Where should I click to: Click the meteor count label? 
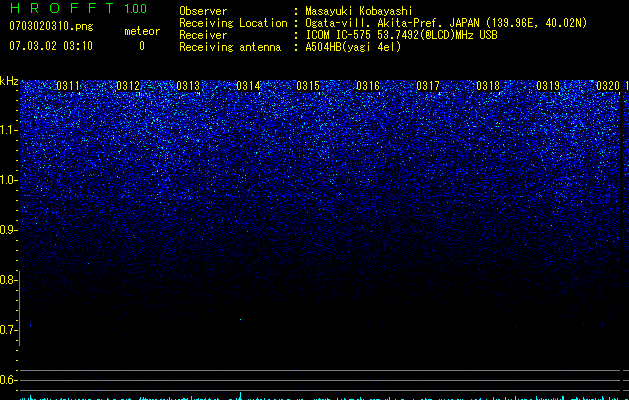pyautogui.click(x=142, y=31)
